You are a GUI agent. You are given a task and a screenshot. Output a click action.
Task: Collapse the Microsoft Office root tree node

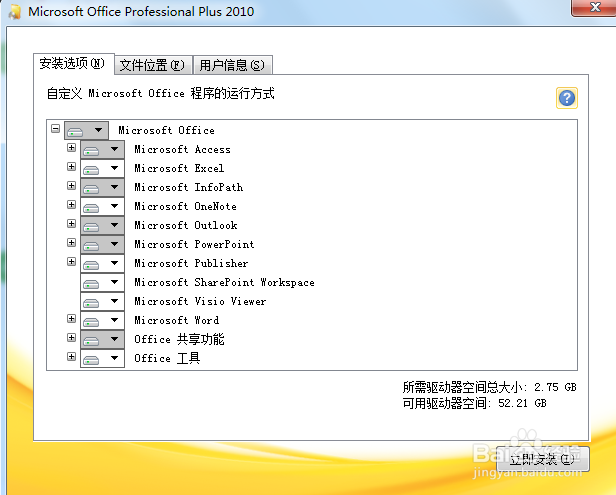pos(55,128)
